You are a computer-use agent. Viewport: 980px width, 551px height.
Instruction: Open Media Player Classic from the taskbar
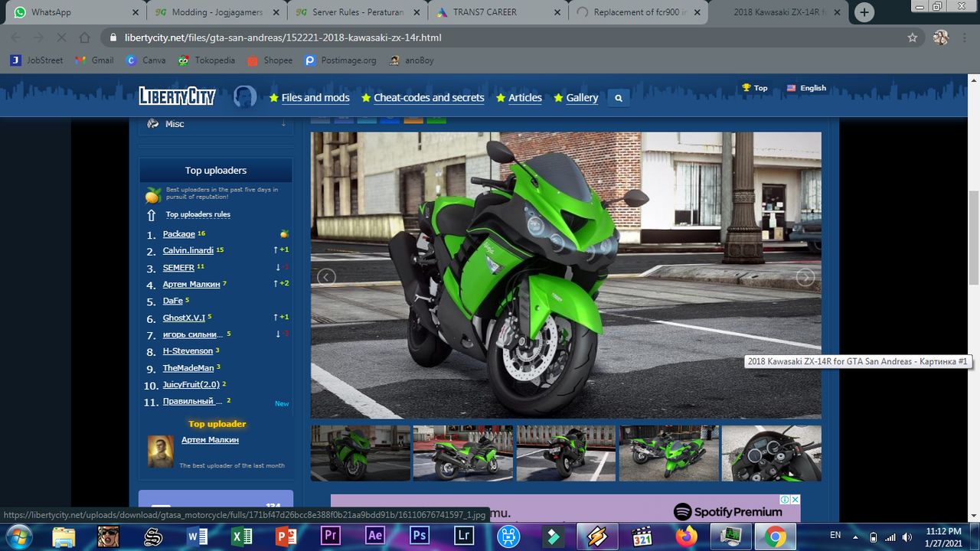tap(642, 536)
